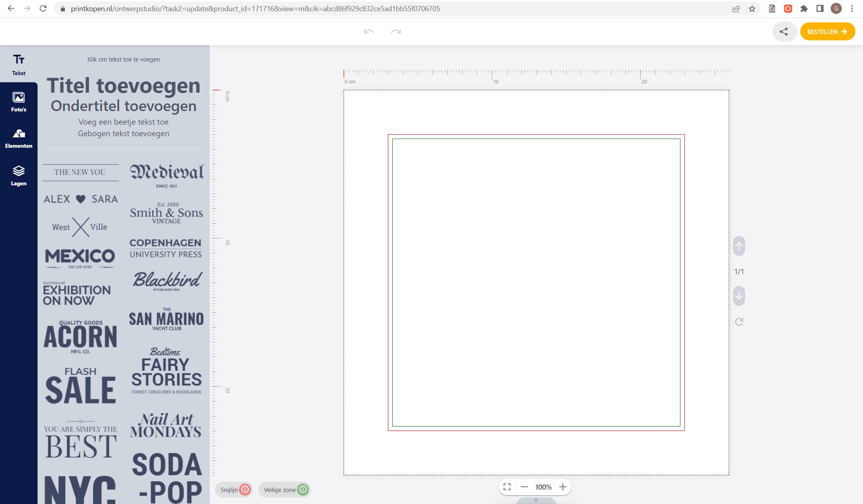Select the Medieval Since 1611 template
Screen dimensions: 863x504
(166, 176)
